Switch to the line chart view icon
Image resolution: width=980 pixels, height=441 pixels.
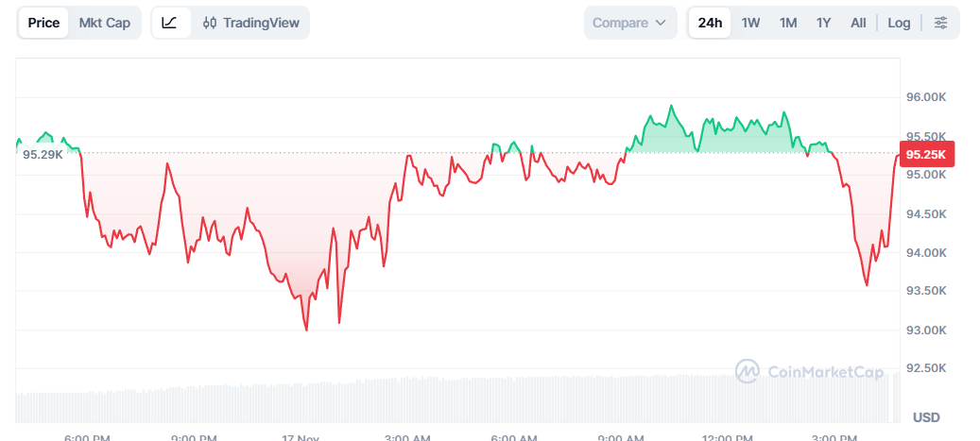(x=170, y=23)
